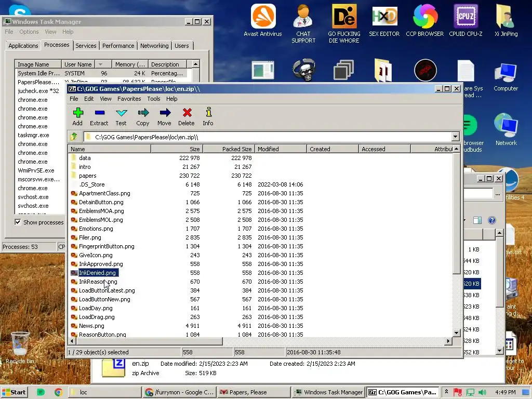
Task: Click the Start button
Action: (x=14, y=392)
